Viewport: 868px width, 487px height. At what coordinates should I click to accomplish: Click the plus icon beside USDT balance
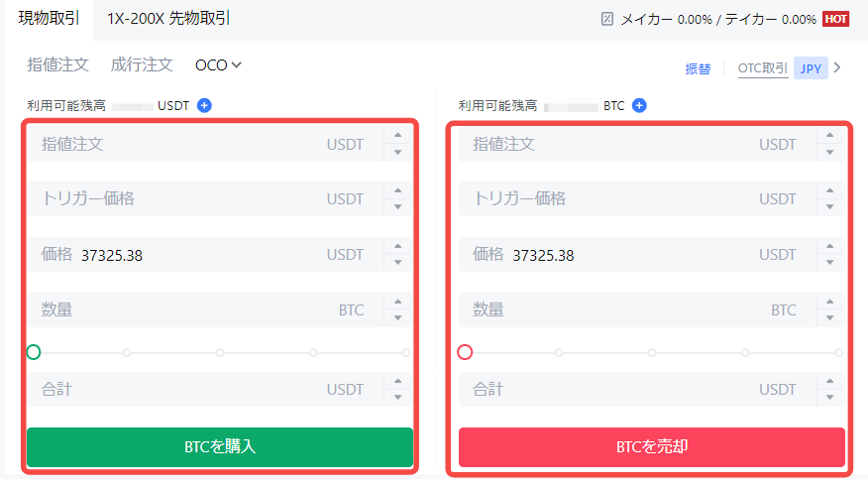(x=204, y=105)
